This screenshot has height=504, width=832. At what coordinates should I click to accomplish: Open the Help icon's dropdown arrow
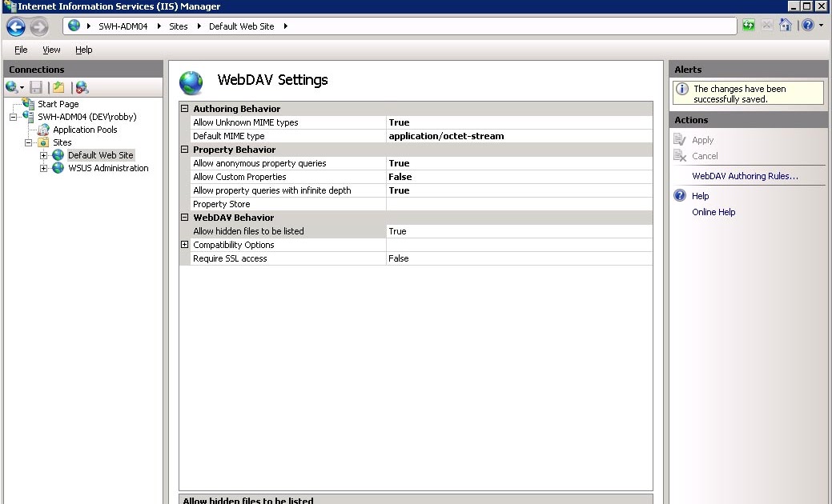(821, 26)
